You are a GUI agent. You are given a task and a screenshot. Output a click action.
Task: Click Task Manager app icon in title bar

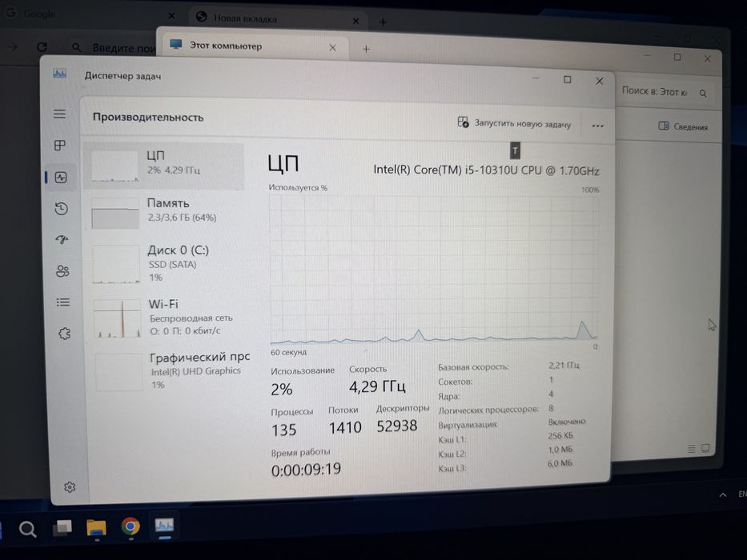click(60, 74)
